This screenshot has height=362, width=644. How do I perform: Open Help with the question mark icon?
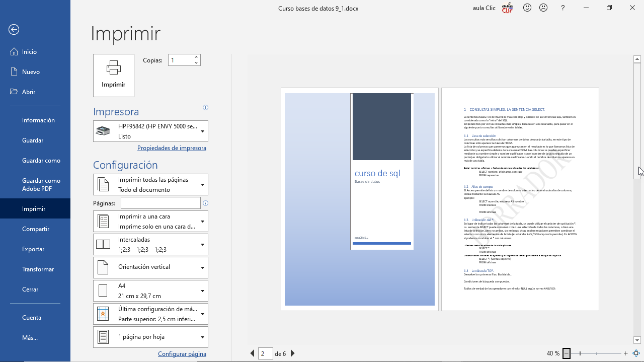point(563,8)
